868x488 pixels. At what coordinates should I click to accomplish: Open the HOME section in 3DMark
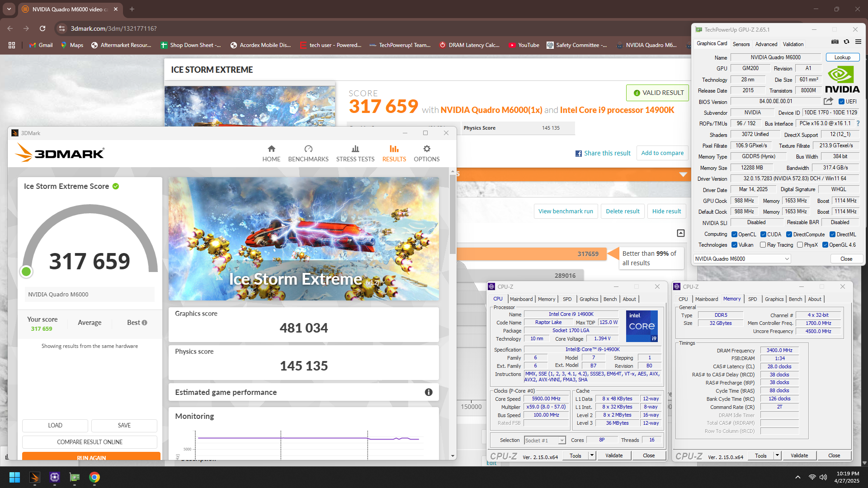pyautogui.click(x=271, y=154)
